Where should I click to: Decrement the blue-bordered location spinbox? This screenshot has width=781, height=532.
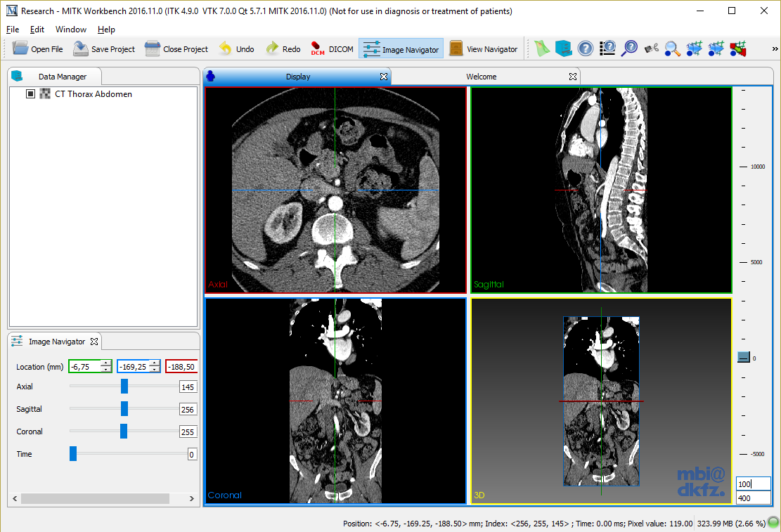click(x=154, y=370)
